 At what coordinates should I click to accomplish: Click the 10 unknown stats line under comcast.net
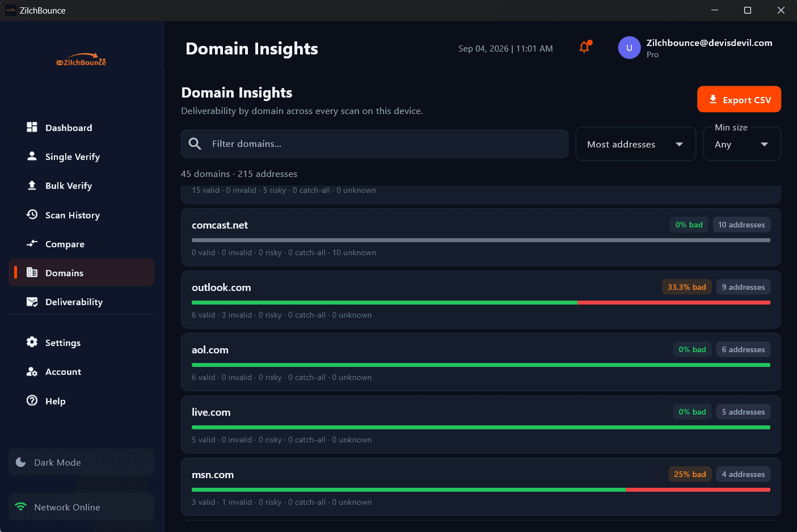coord(284,252)
